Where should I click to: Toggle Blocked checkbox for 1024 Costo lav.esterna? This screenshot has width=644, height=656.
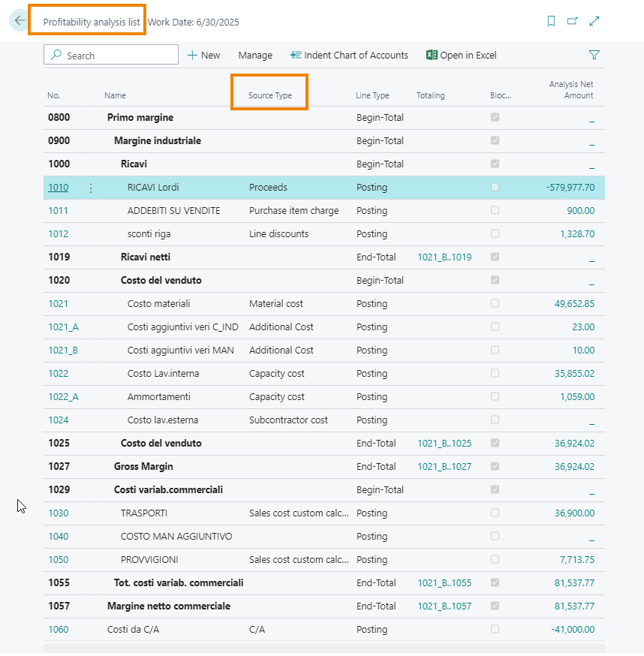pos(495,420)
